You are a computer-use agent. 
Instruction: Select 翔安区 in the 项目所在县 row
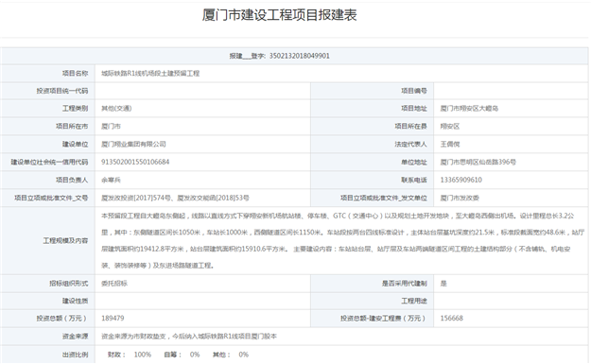(x=450, y=127)
